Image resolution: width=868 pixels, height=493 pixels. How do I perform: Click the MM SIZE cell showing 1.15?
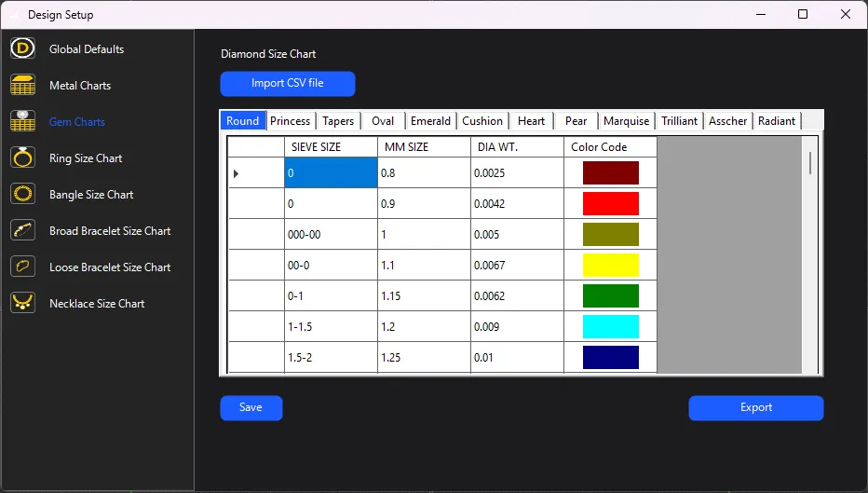tap(423, 296)
